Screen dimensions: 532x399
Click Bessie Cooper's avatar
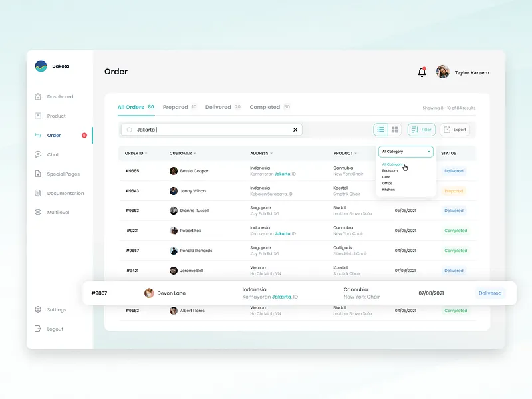[174, 171]
